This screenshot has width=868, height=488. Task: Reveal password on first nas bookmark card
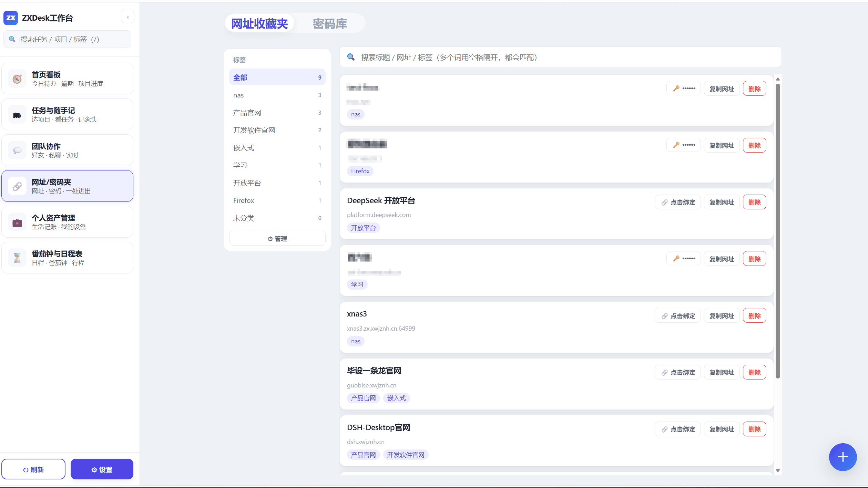click(684, 89)
